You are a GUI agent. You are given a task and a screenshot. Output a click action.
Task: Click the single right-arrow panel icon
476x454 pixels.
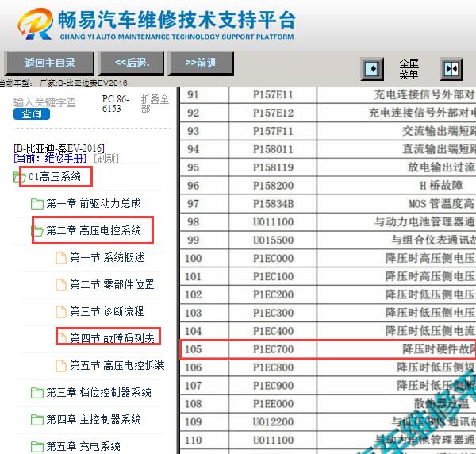pyautogui.click(x=372, y=69)
